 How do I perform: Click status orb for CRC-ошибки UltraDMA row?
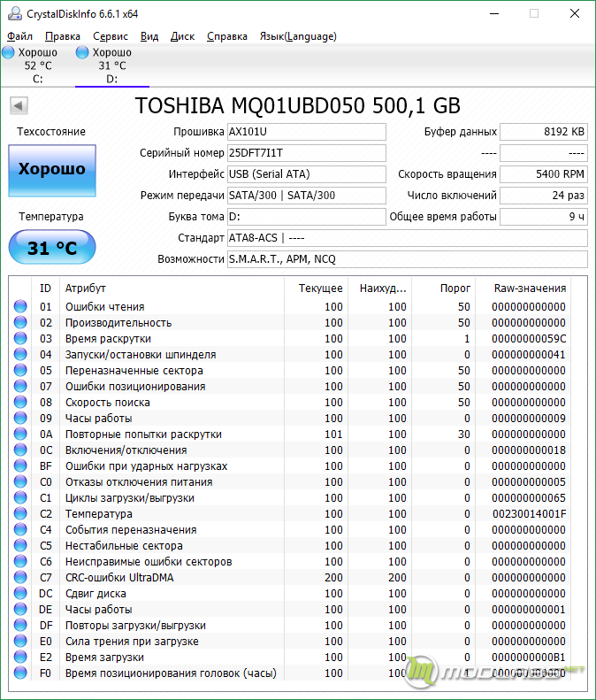click(20, 578)
